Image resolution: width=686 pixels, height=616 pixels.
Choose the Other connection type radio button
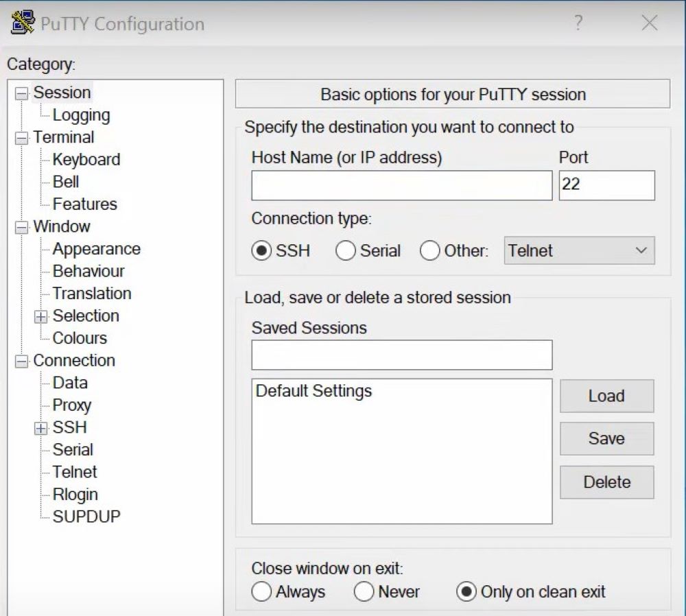(x=430, y=251)
